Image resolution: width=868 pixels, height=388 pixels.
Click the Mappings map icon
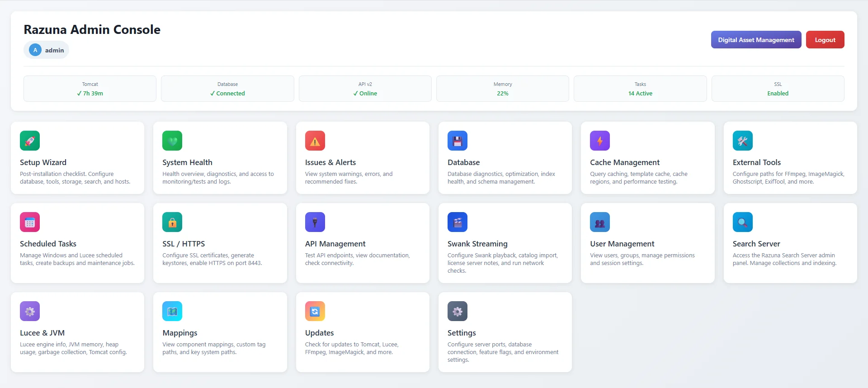[172, 311]
